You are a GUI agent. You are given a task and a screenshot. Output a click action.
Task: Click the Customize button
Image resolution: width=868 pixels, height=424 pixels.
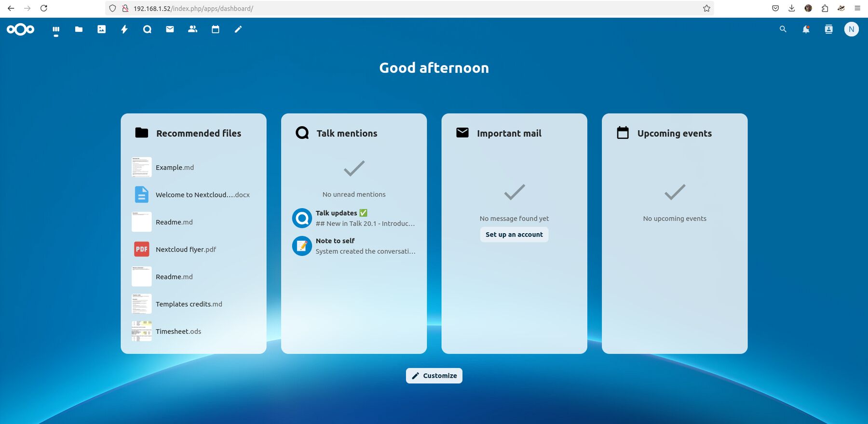pos(434,376)
